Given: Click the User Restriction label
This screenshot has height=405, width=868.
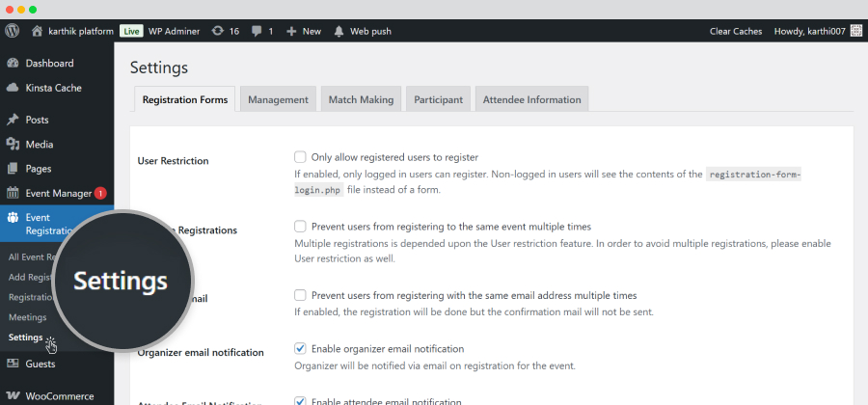Looking at the screenshot, I should [x=173, y=161].
